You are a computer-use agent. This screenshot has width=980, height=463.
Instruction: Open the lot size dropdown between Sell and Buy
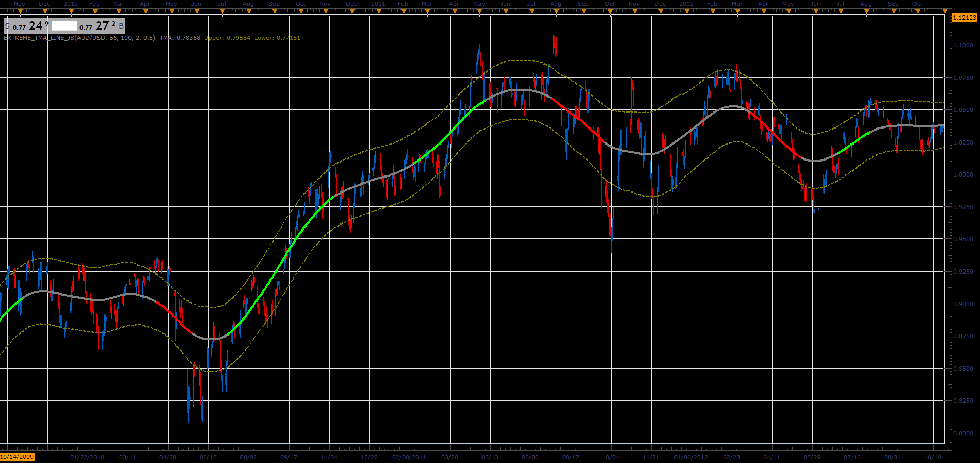65,26
